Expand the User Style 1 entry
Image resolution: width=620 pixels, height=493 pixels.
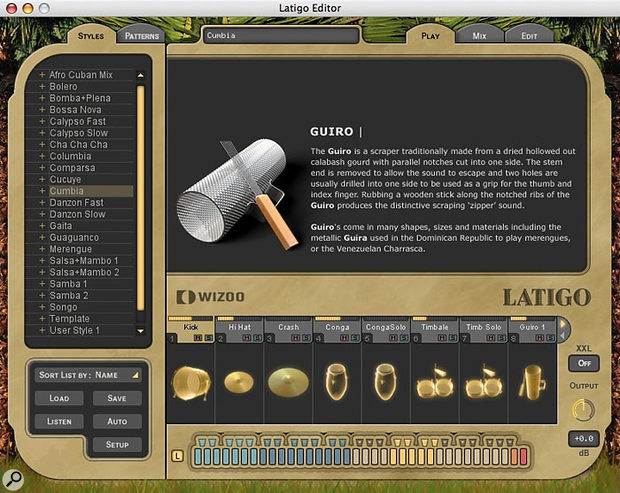click(42, 331)
